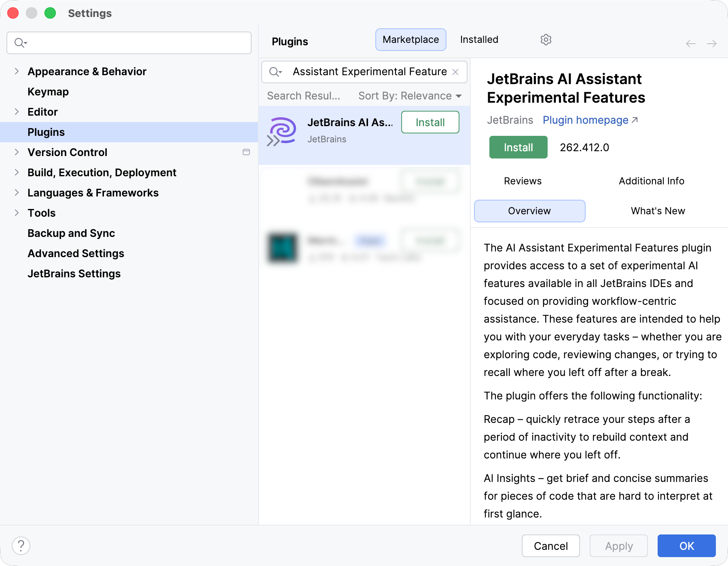Apply settings changes with the Apply button
Image resolution: width=728 pixels, height=566 pixels.
coord(618,546)
